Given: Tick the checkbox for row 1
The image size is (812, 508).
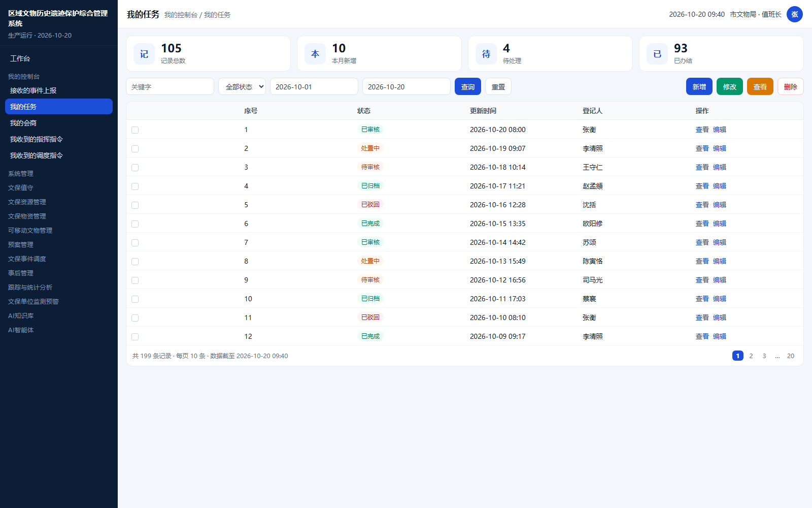Looking at the screenshot, I should (x=135, y=130).
